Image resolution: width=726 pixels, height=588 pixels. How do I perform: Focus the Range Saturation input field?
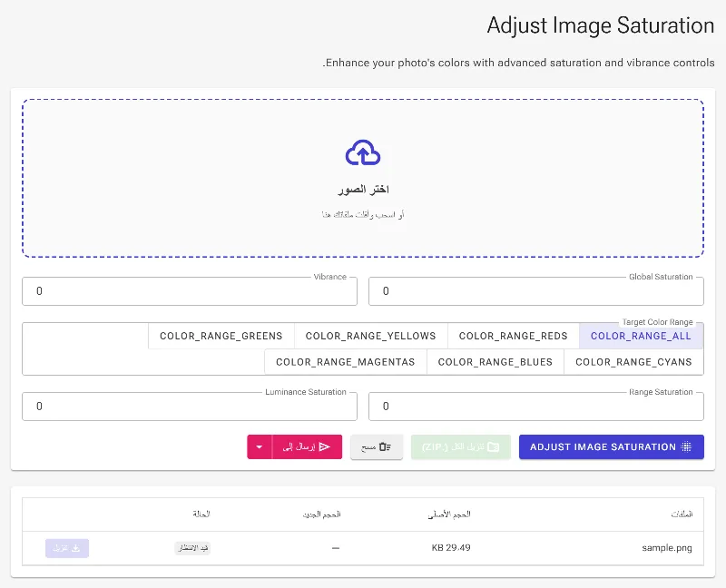(x=535, y=406)
